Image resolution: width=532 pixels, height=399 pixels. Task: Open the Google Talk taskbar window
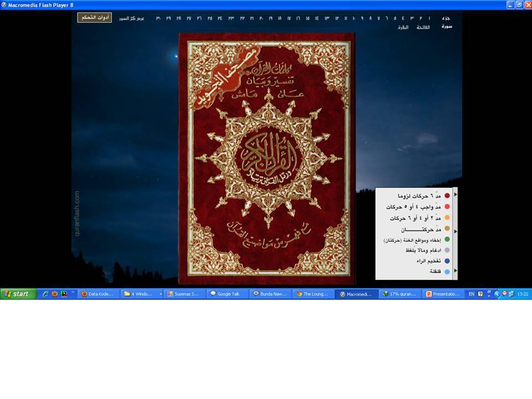tap(228, 294)
